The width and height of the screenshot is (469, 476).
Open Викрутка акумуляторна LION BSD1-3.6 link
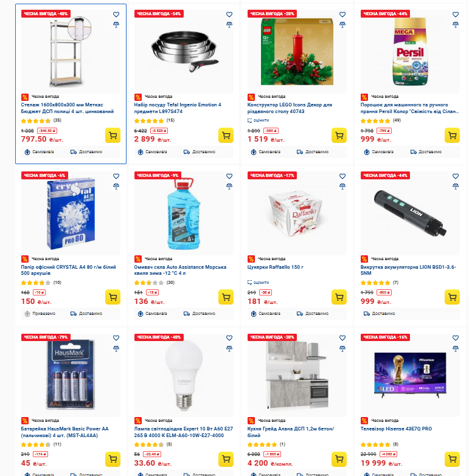tap(408, 270)
